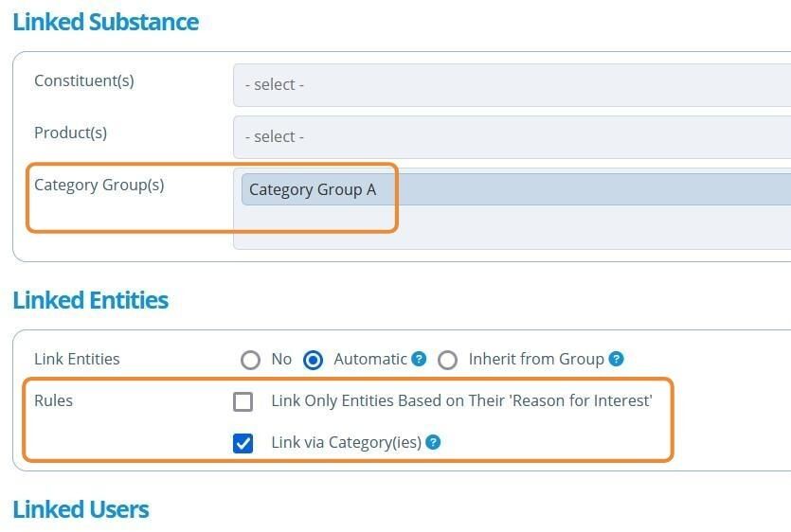This screenshot has width=791, height=532.
Task: Enable Link Only Entities 'Reason for Interest' checkbox
Action: (x=243, y=402)
